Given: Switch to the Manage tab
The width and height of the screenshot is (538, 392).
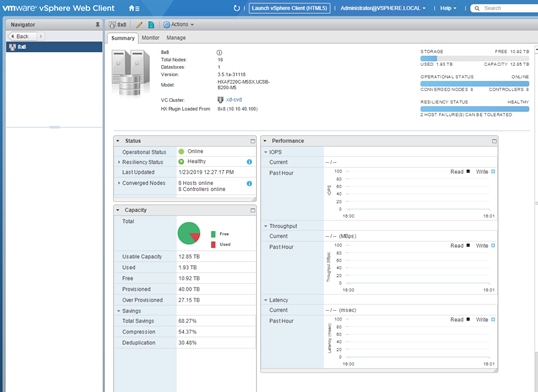Looking at the screenshot, I should click(176, 38).
